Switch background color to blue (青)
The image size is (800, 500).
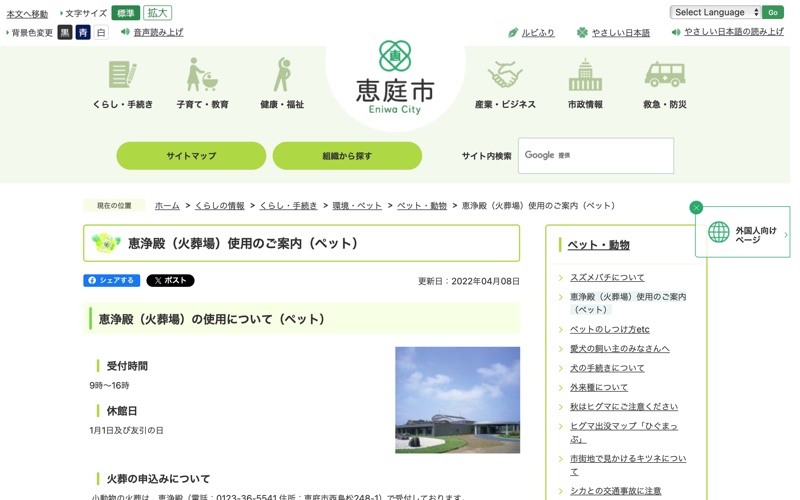click(83, 33)
